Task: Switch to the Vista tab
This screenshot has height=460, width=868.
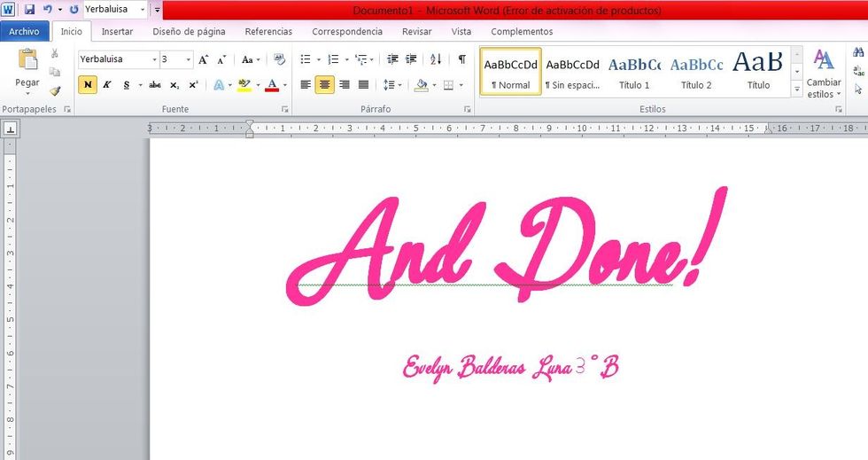Action: 461,32
